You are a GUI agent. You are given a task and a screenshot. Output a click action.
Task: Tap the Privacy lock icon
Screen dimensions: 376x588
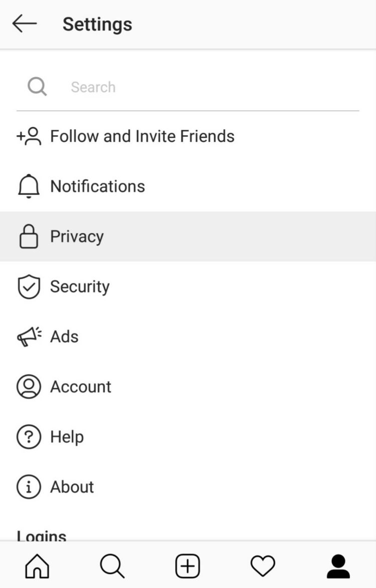tap(29, 236)
